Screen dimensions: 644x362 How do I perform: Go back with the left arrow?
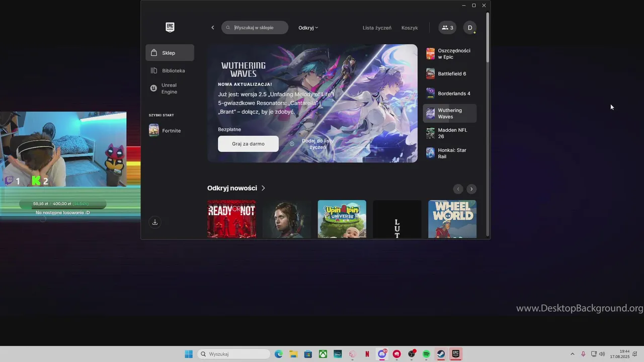tap(212, 28)
